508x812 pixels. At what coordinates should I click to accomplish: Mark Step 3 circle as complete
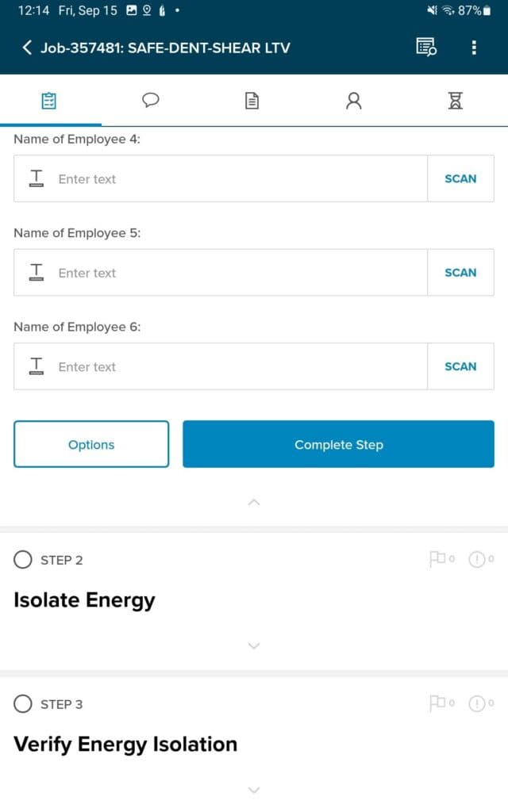23,703
